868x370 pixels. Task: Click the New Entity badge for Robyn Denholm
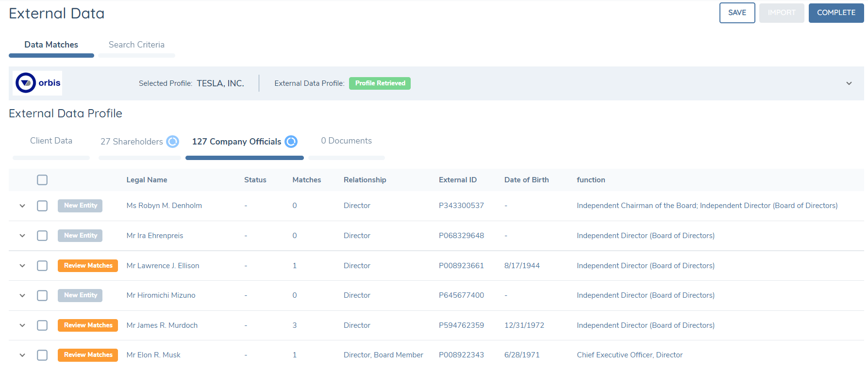tap(80, 206)
